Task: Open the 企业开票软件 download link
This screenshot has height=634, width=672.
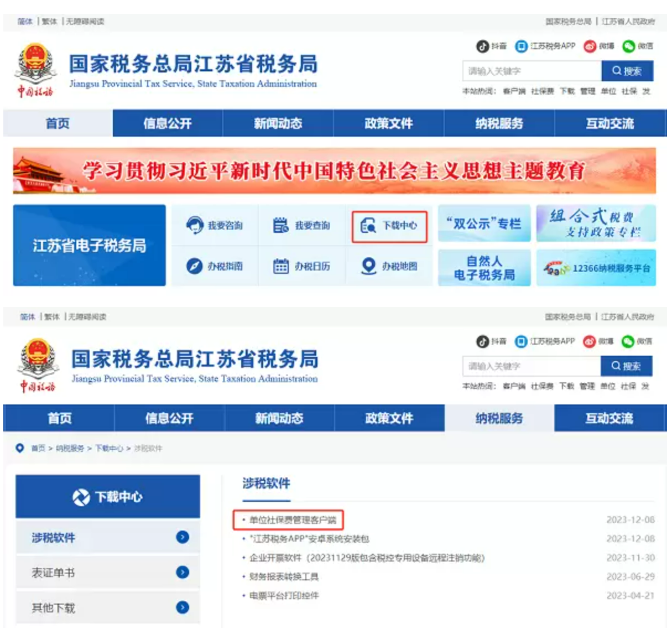Action: coord(367,558)
